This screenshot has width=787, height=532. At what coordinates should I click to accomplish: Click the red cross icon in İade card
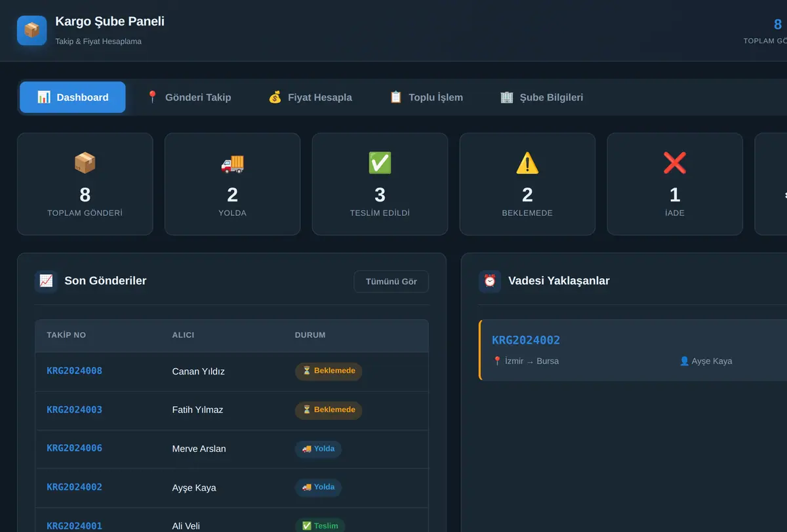click(675, 163)
